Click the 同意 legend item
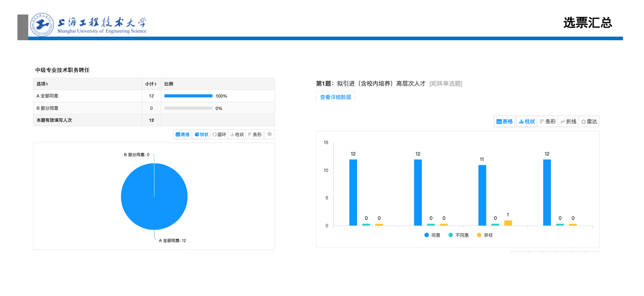This screenshot has width=644, height=296. click(x=432, y=235)
